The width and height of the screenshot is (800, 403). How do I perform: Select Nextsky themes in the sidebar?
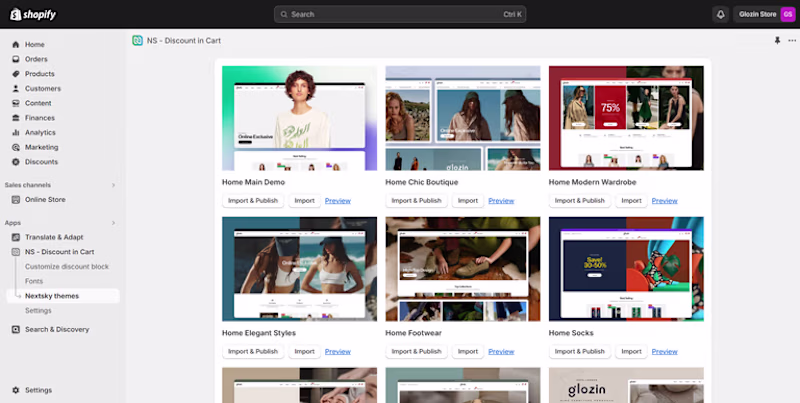(x=63, y=296)
